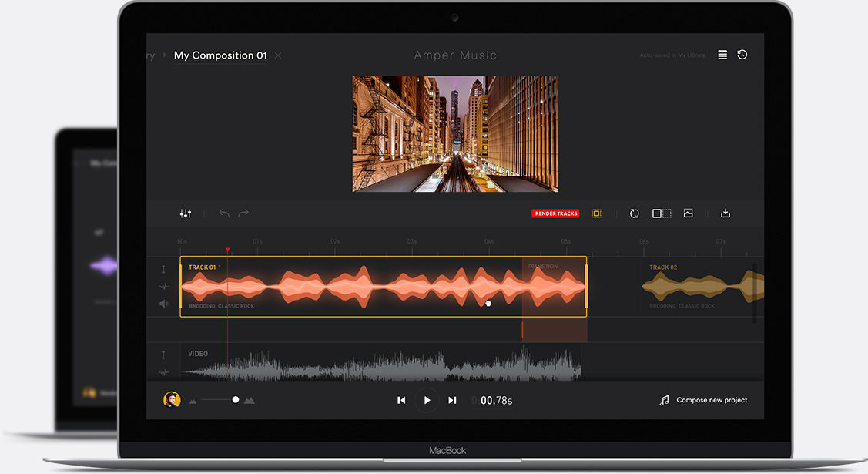Image resolution: width=868 pixels, height=474 pixels.
Task: Click the grey video audio waveform
Action: [x=382, y=364]
